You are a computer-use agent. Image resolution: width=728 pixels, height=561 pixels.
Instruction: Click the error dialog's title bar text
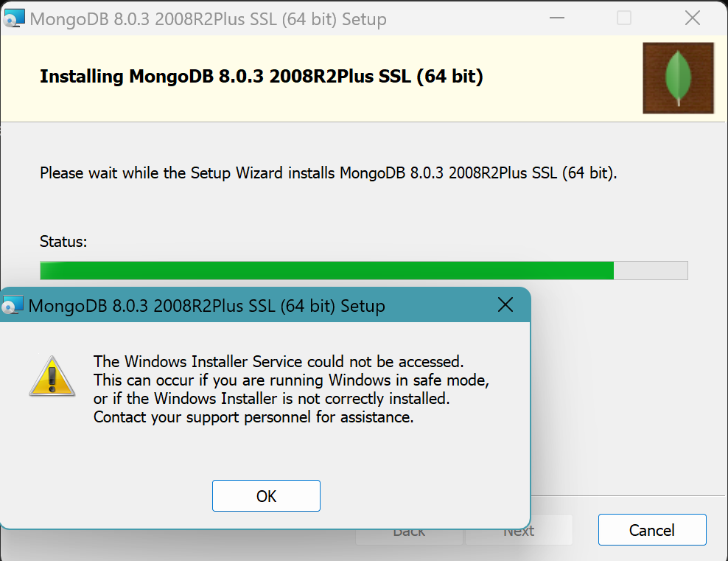click(206, 306)
